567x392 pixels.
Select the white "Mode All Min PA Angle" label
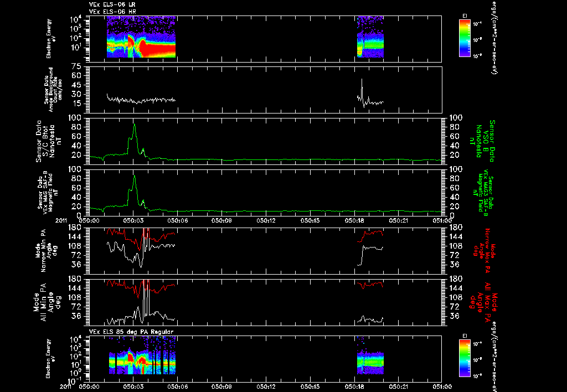coord(46,302)
